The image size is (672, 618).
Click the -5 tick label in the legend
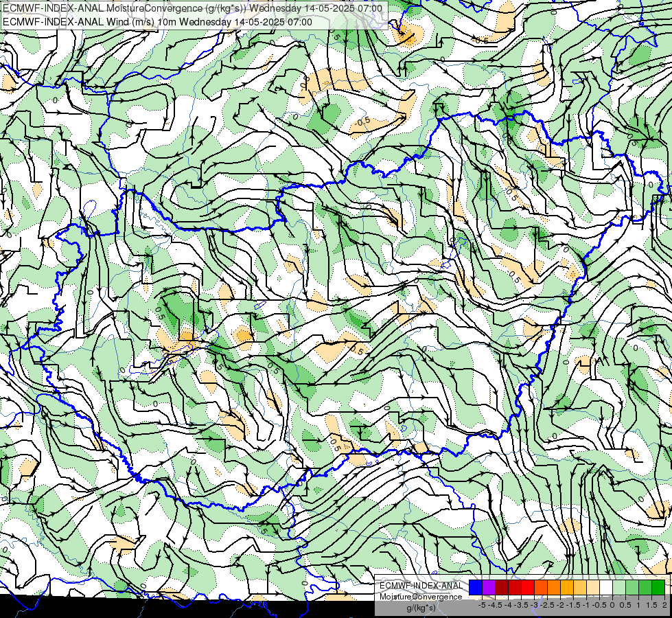pos(482,605)
